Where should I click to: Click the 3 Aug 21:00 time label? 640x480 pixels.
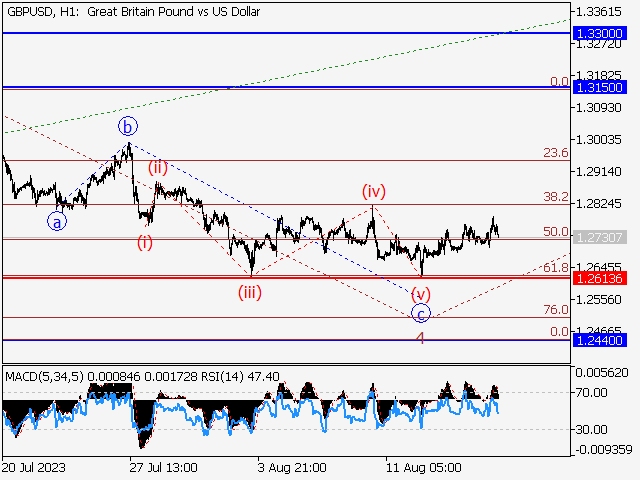[292, 467]
